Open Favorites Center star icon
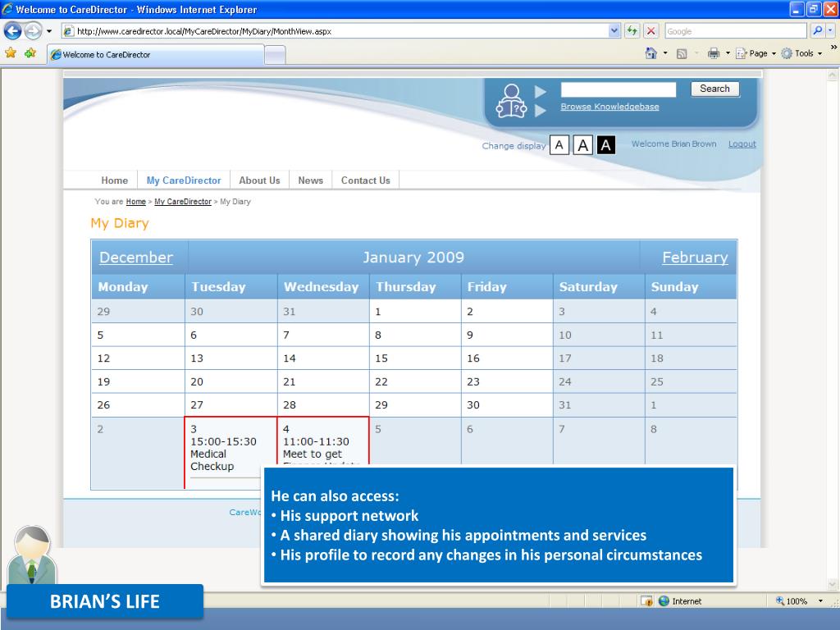This screenshot has height=630, width=840. (11, 53)
